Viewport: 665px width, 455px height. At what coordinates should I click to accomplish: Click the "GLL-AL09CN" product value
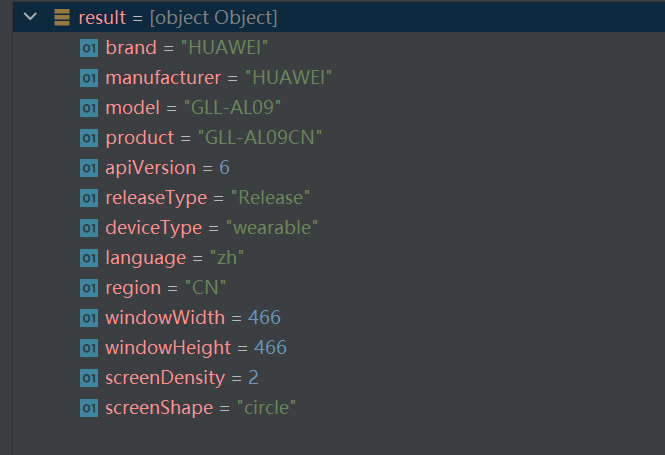pyautogui.click(x=260, y=138)
